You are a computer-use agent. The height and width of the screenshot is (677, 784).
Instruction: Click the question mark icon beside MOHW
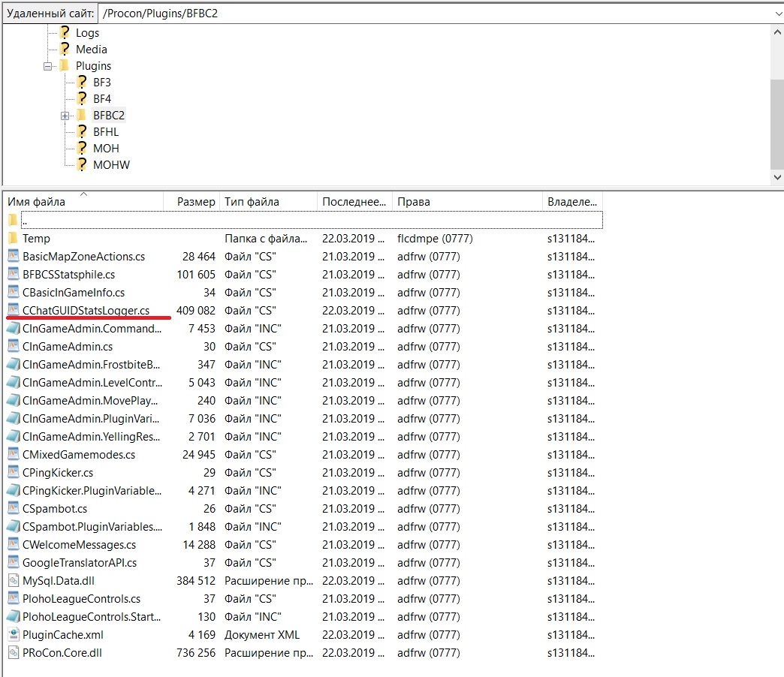point(82,164)
